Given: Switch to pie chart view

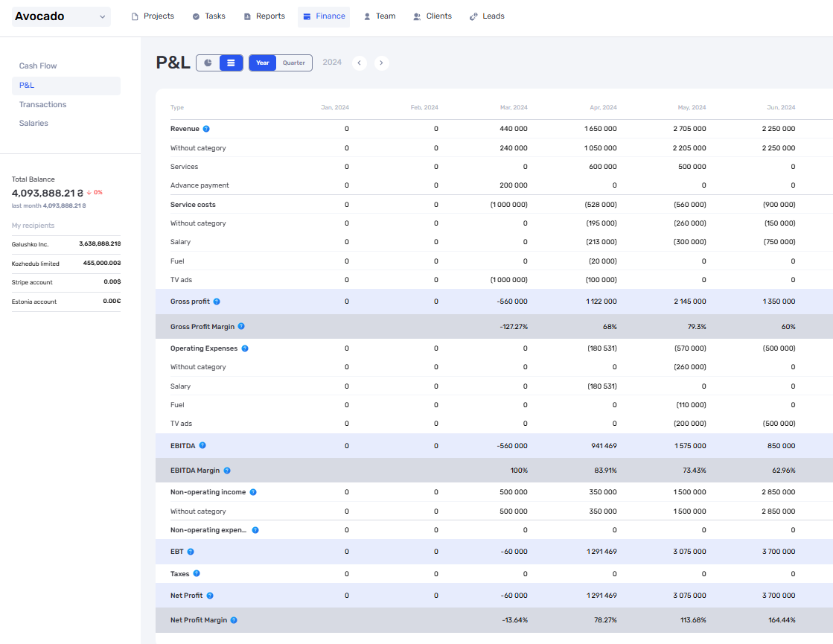Looking at the screenshot, I should coord(208,63).
